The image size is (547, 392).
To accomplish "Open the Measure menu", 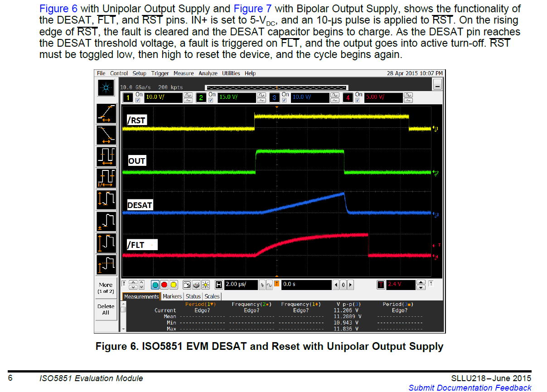I will pyautogui.click(x=183, y=73).
